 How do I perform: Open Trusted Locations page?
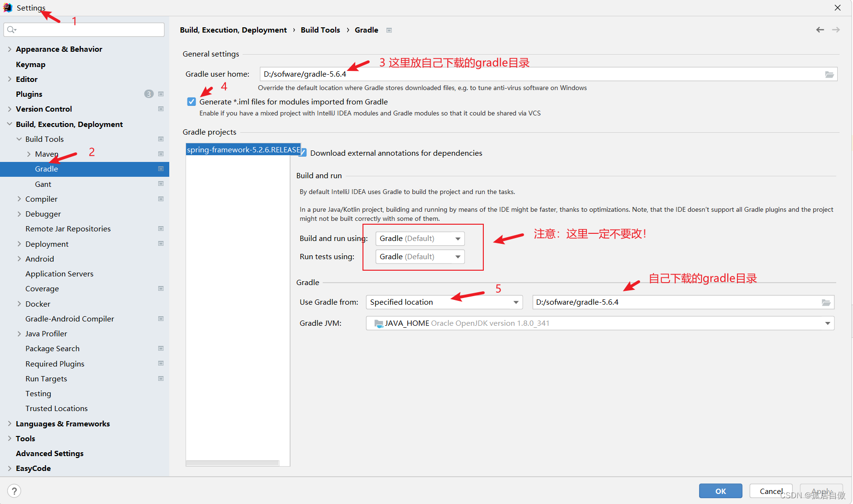[x=57, y=408]
